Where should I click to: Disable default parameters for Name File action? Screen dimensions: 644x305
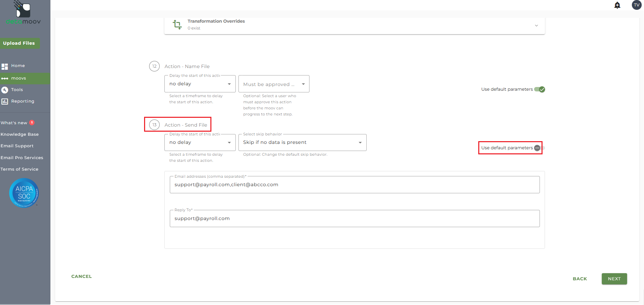[539, 89]
